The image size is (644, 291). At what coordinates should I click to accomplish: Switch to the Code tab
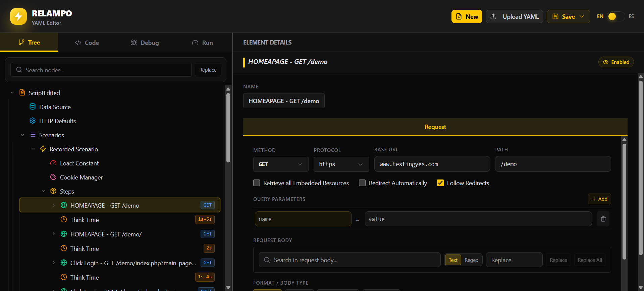87,43
